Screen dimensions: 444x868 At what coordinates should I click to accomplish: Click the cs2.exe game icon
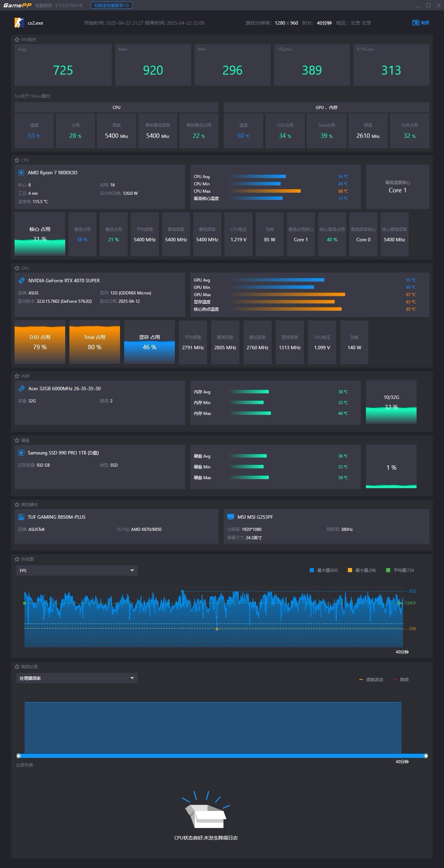point(19,23)
